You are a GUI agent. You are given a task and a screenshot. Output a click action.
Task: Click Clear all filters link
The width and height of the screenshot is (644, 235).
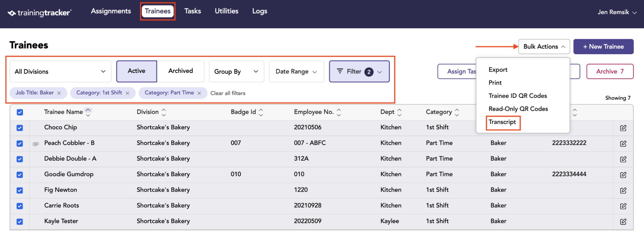228,93
